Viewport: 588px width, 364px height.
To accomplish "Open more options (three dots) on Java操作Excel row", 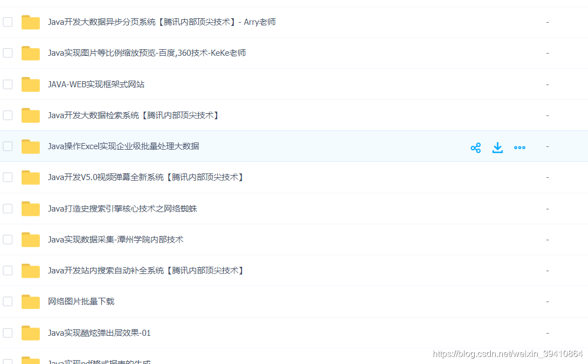I will [x=519, y=147].
